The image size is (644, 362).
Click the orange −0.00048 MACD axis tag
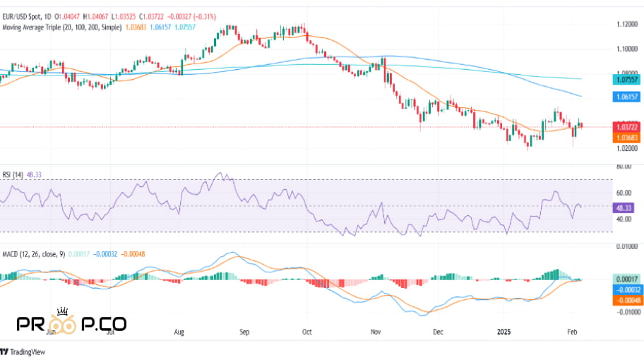(626, 301)
